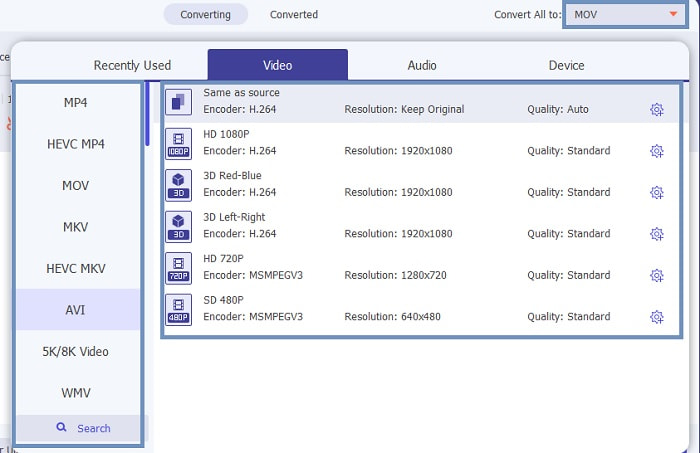Click Resolution: 1920x1080 in 3D Red-Blue row

point(398,192)
